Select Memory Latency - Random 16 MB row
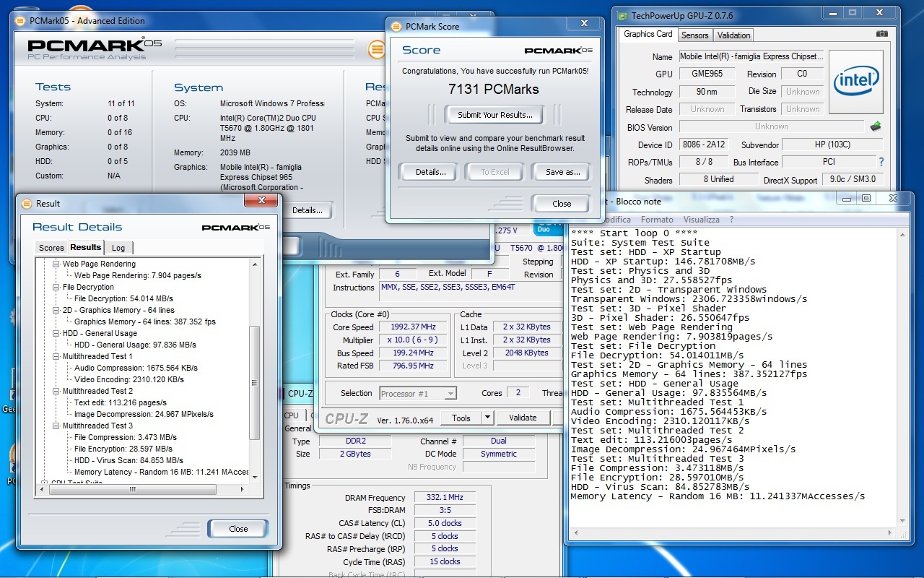924x578 pixels. (x=161, y=472)
